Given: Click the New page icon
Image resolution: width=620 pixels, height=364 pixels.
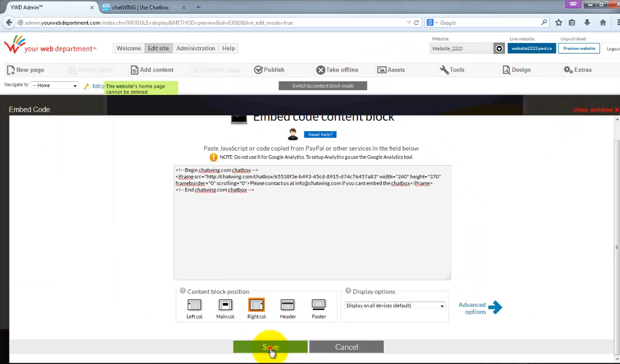Looking at the screenshot, I should coord(10,70).
